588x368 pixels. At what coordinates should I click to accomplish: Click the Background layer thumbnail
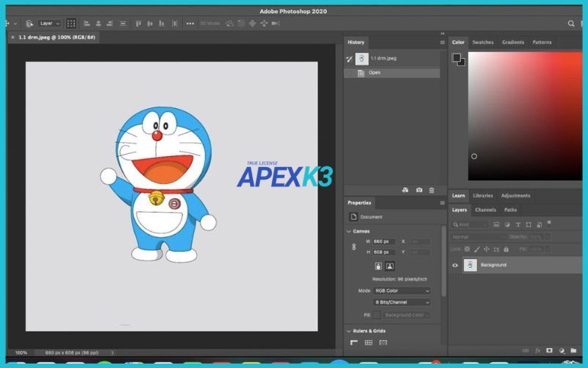[470, 265]
